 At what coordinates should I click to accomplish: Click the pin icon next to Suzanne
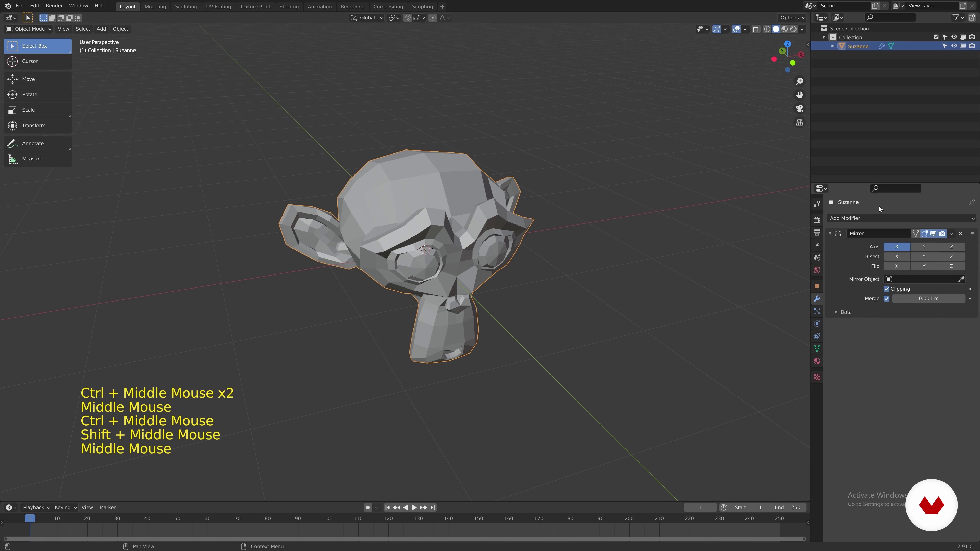(972, 202)
